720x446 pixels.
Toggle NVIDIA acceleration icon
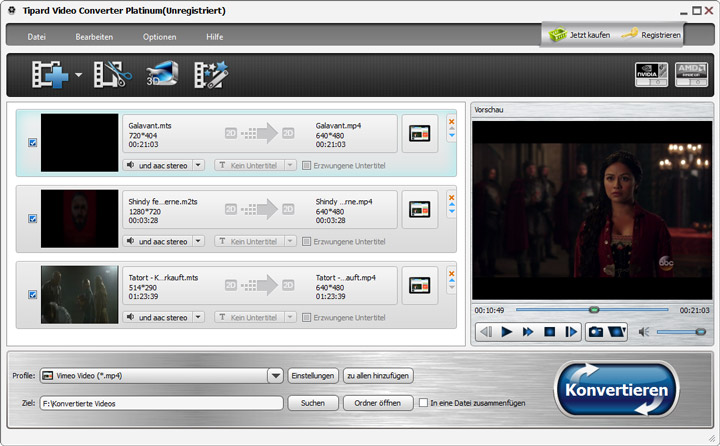click(651, 74)
